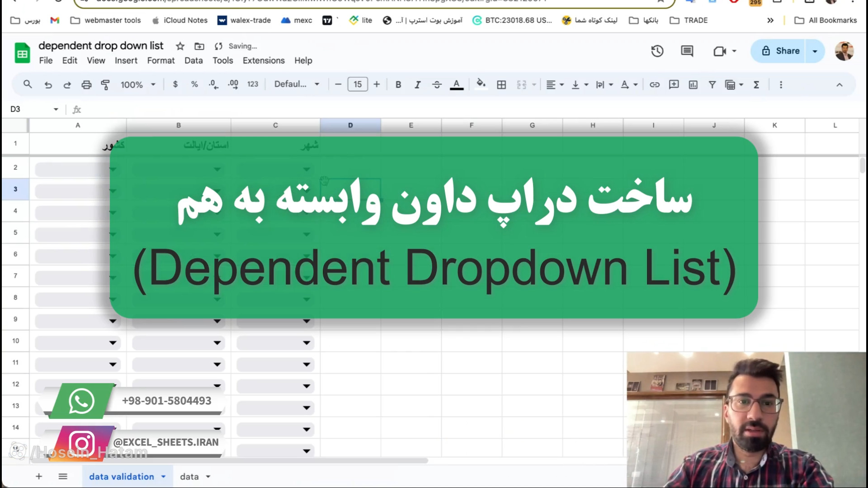Image resolution: width=868 pixels, height=488 pixels.
Task: Open the text color picker
Action: 457,84
